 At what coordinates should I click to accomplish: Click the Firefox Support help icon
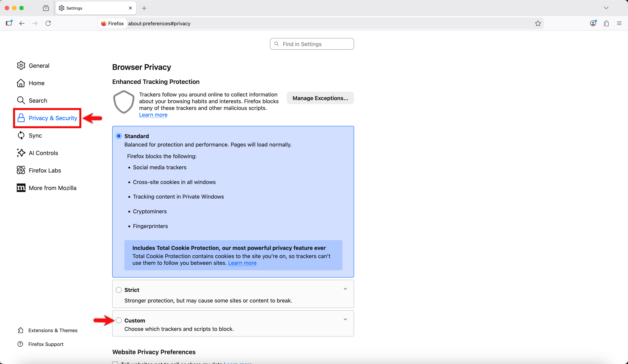[x=20, y=344]
